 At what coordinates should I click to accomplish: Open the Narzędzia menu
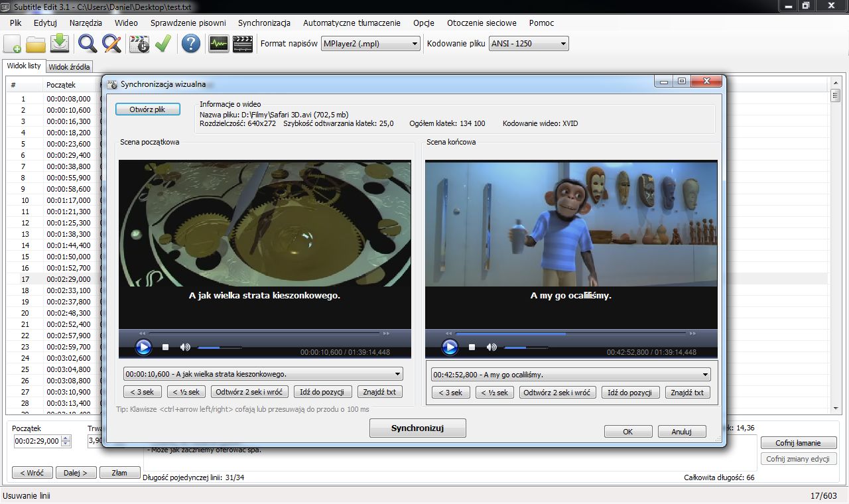click(86, 23)
